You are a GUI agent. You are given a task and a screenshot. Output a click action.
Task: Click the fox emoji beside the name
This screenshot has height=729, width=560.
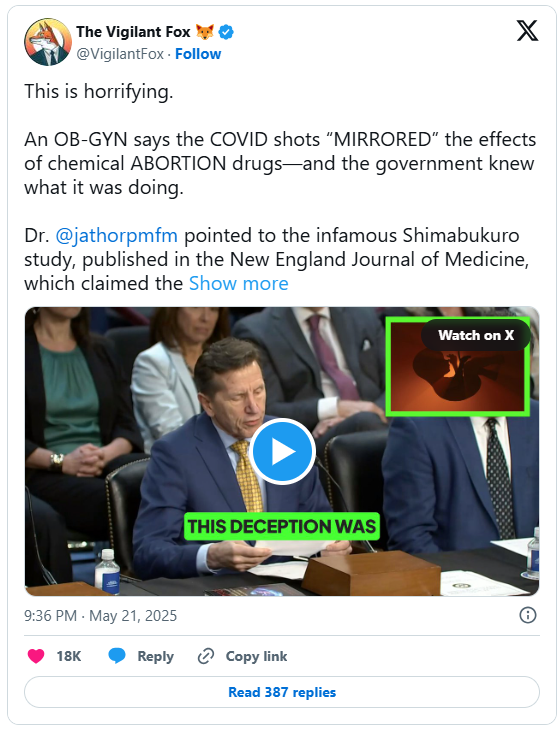tap(204, 32)
